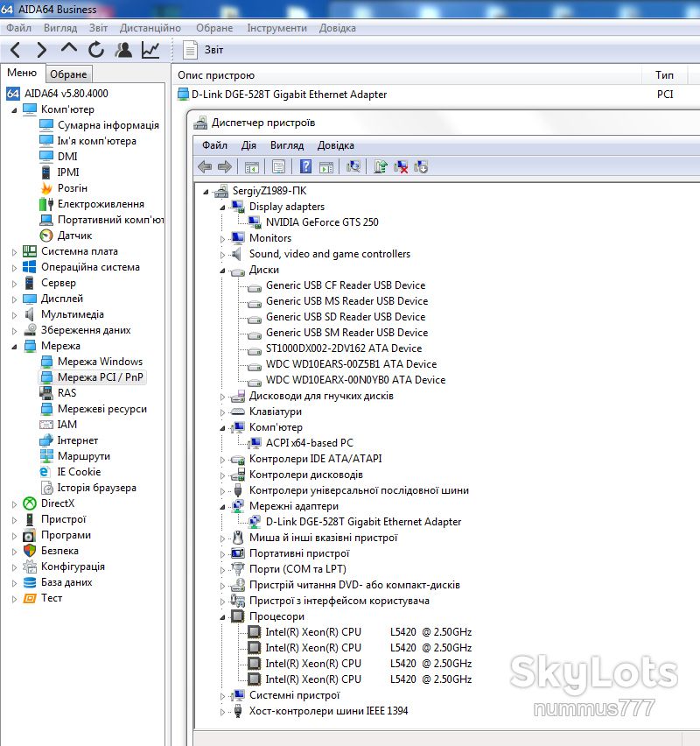This screenshot has height=746, width=700.
Task: Open the user manager person icon
Action: click(x=123, y=50)
